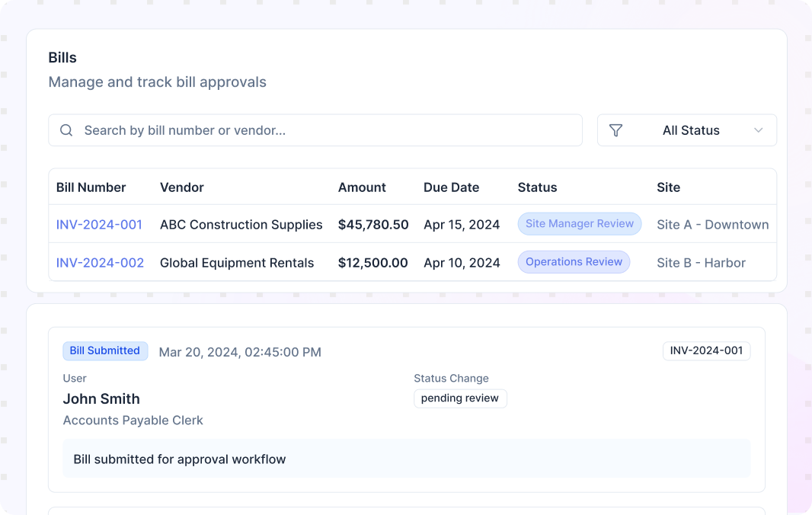
Task: Click the $12,500.00 amount
Action: pos(372,263)
